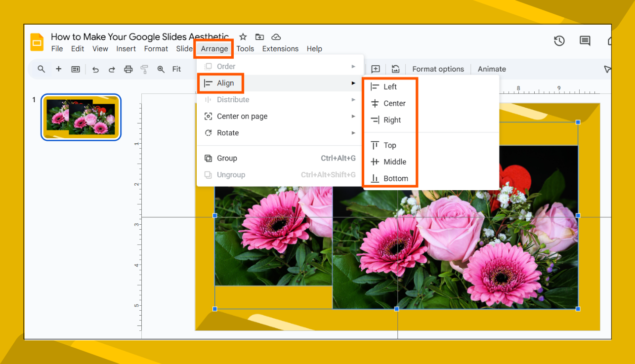Select the slide 1 thumbnail
This screenshot has width=635, height=364.
[81, 117]
